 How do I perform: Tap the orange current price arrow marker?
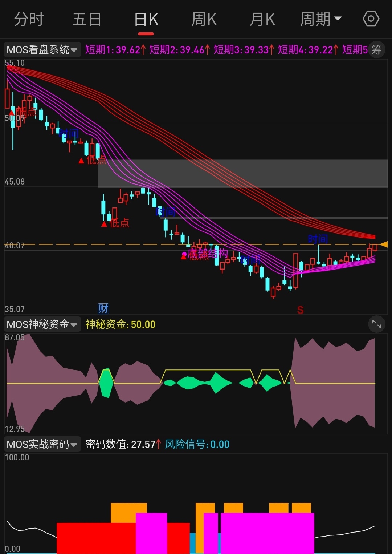(x=383, y=244)
